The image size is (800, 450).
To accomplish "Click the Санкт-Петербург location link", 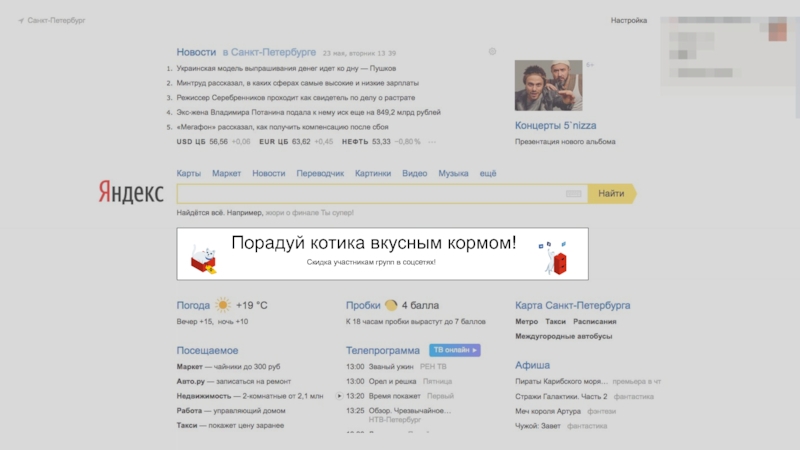I will pos(56,20).
